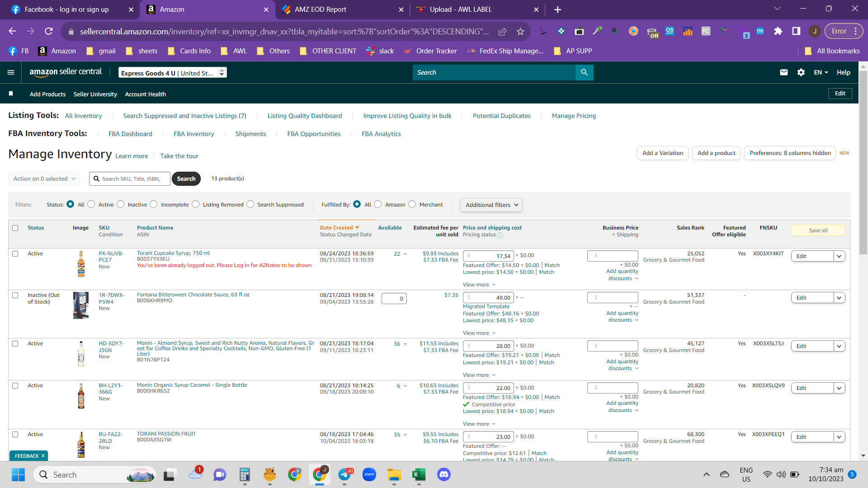Expand available quantity 36 details chevron
The width and height of the screenshot is (868, 488).
click(406, 344)
